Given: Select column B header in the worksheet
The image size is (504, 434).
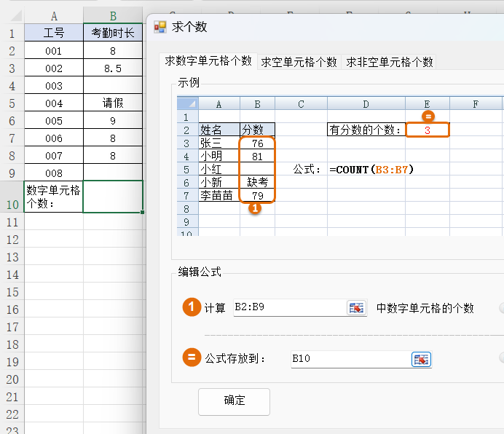Looking at the screenshot, I should pos(113,16).
